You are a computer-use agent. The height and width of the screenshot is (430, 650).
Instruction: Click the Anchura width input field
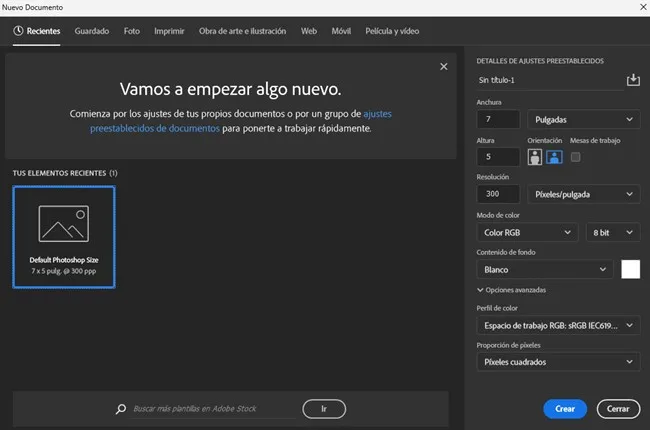click(498, 119)
